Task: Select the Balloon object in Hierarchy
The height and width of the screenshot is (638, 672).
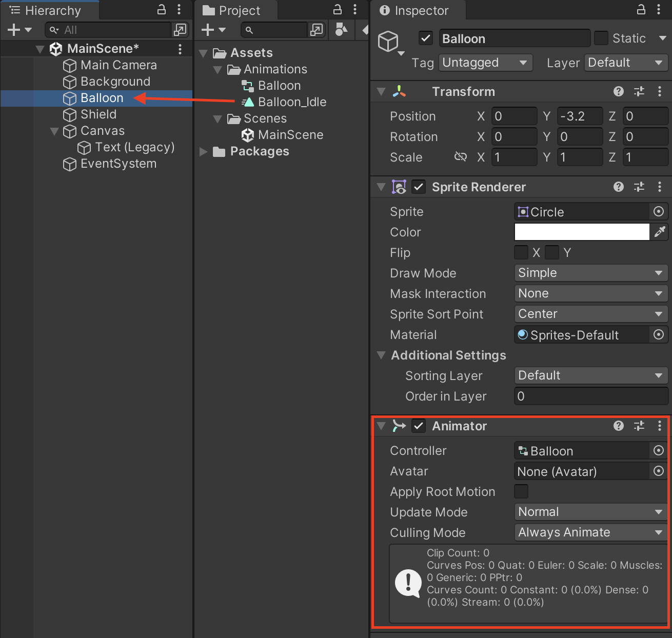Action: (102, 98)
